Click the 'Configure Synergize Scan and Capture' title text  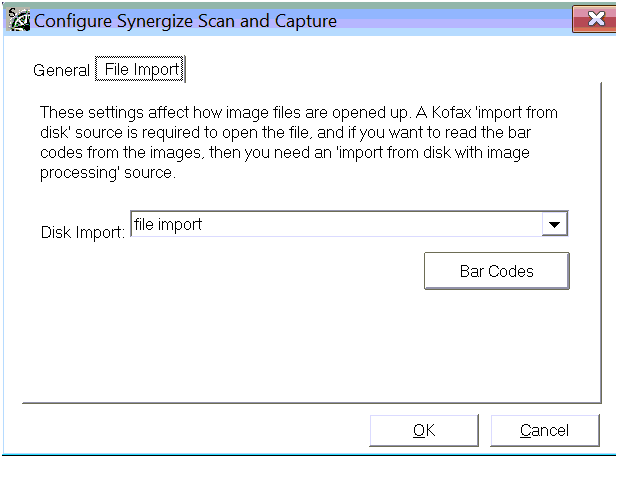pyautogui.click(x=185, y=21)
